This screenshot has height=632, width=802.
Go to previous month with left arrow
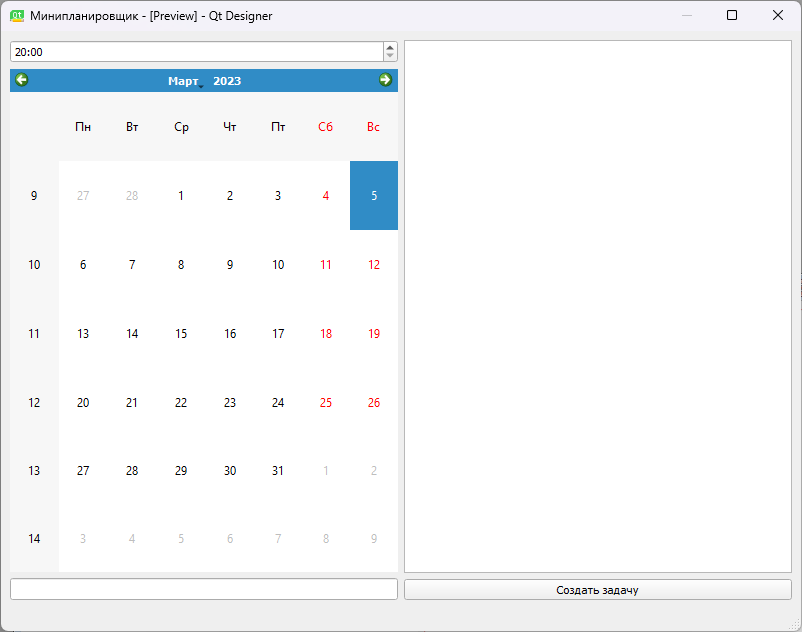22,80
